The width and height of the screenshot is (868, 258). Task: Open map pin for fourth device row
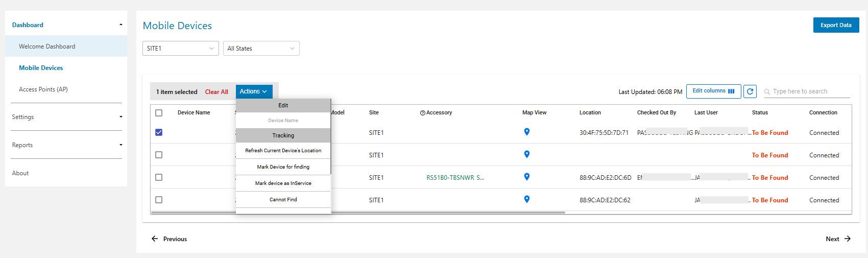(x=527, y=199)
